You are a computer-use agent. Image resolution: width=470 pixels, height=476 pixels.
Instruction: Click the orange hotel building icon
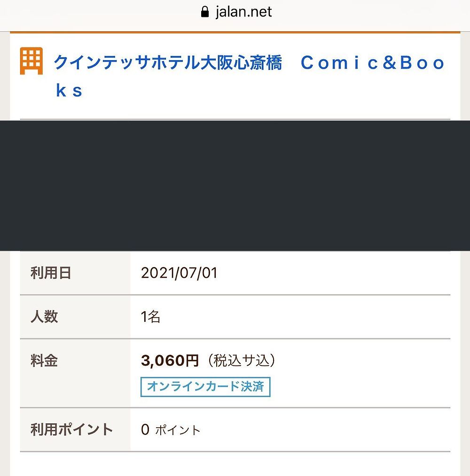tap(31, 61)
